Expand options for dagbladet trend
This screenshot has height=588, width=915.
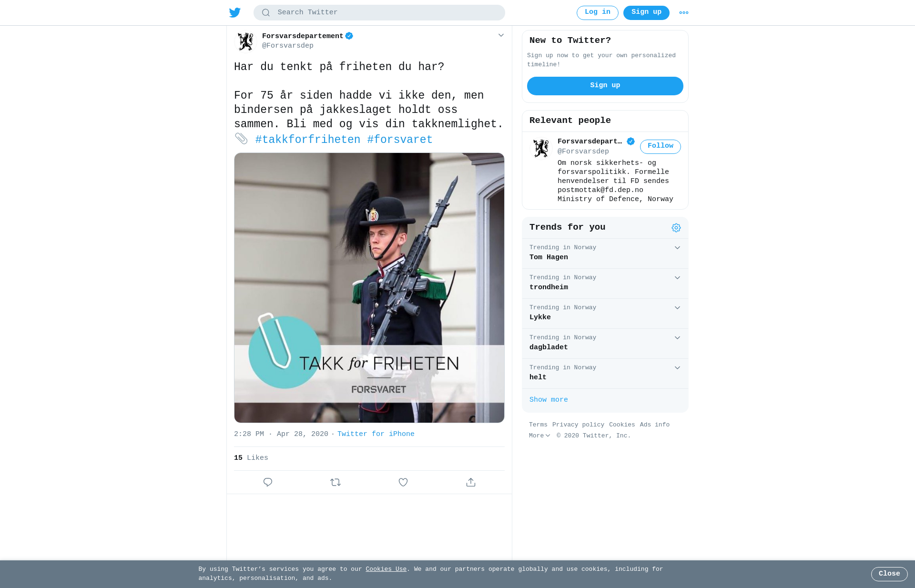(x=677, y=338)
